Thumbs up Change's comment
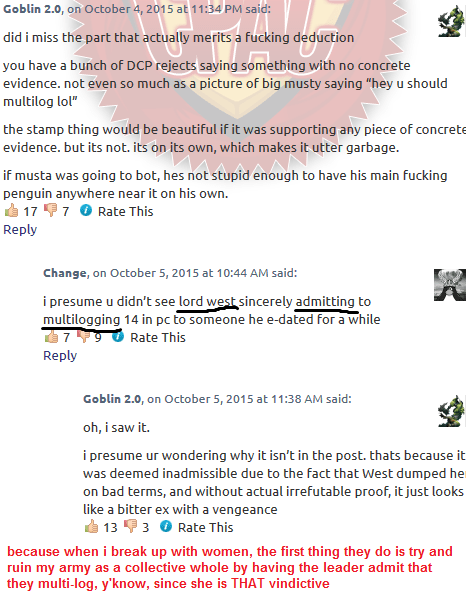The image size is (466, 607). [51, 336]
